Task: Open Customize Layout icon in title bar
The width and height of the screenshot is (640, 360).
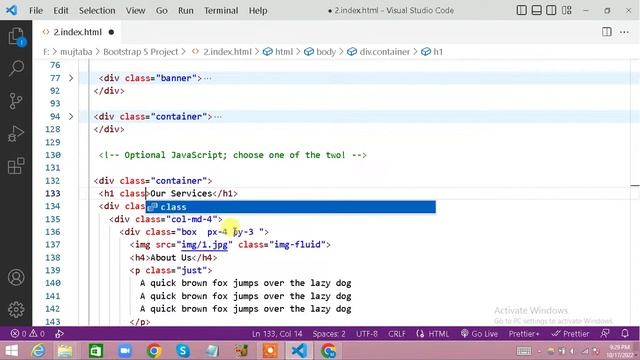Action: 567,10
